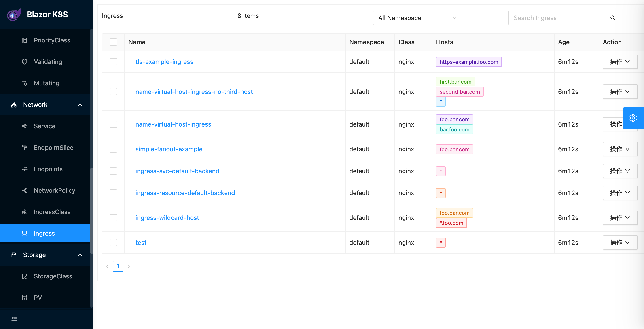This screenshot has width=644, height=329.
Task: Select checkbox for the test ingress row
Action: pos(113,243)
